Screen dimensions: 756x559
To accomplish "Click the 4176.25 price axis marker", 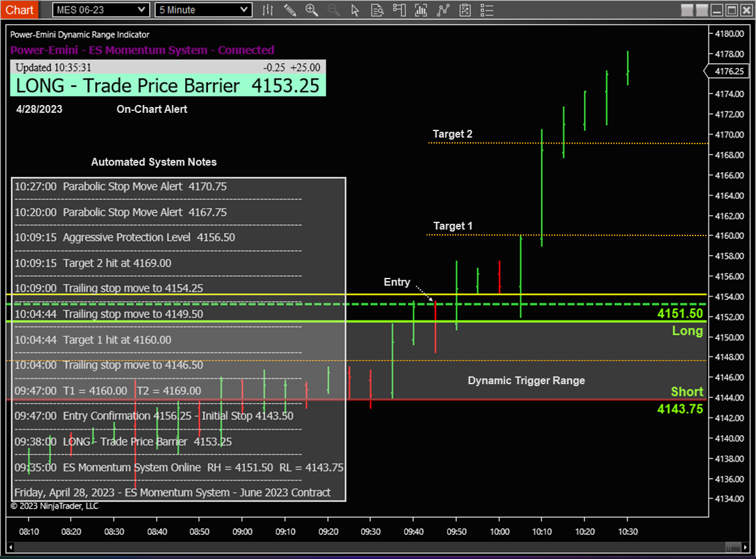I will point(728,72).
